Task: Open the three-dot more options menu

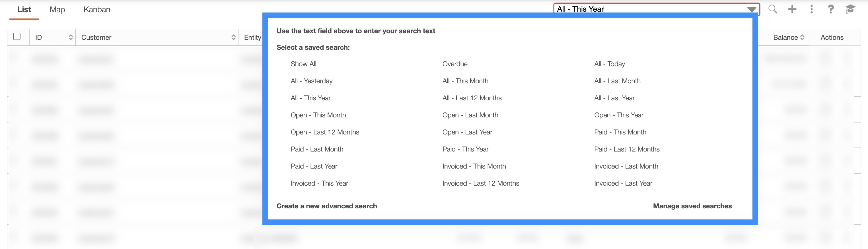Action: click(x=811, y=9)
